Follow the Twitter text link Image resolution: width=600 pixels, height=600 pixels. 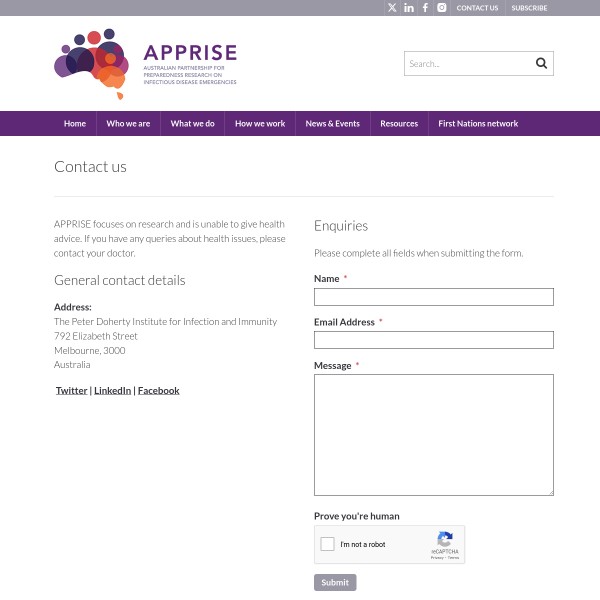[72, 391]
